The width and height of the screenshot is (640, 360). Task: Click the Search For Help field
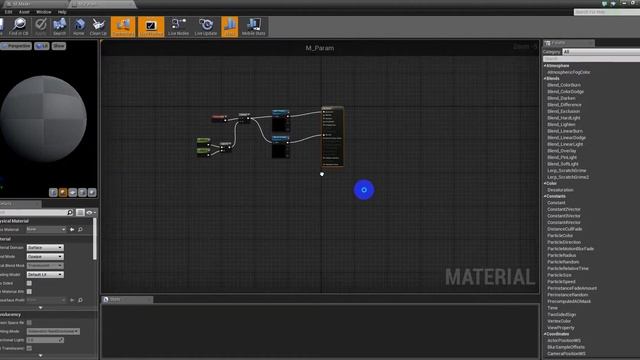pos(607,12)
